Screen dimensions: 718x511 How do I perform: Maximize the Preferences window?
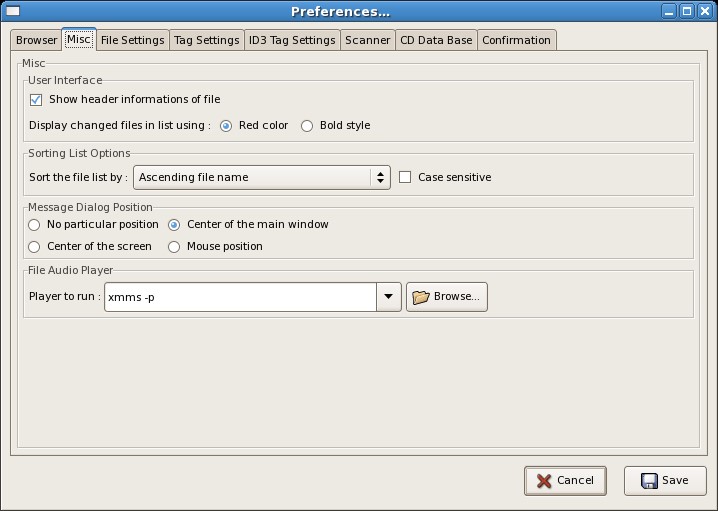point(687,11)
